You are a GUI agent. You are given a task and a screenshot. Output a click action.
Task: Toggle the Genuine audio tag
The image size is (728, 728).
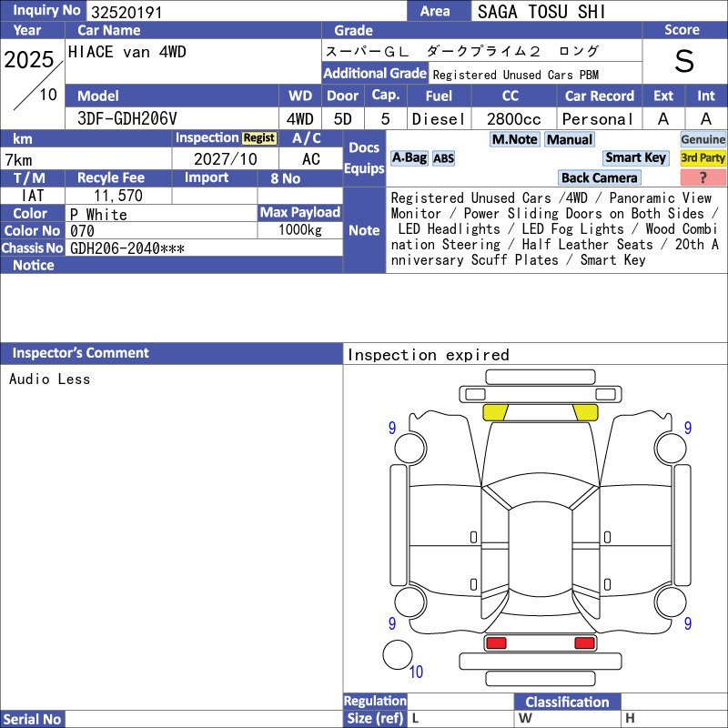click(703, 139)
